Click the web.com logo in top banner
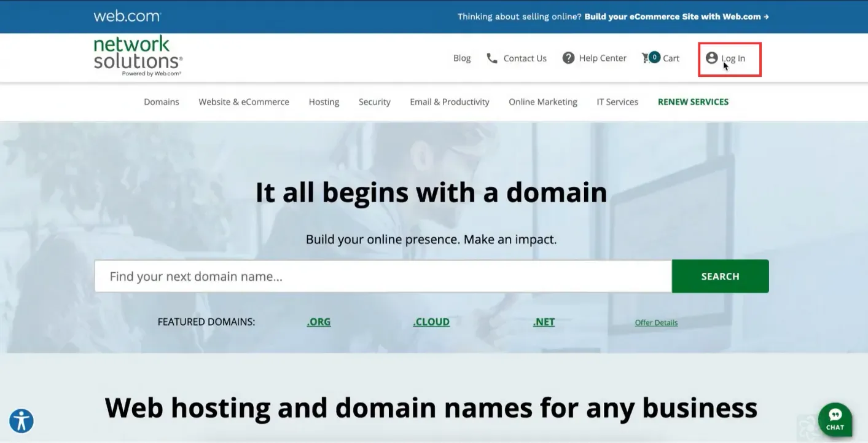The image size is (868, 443). [127, 17]
